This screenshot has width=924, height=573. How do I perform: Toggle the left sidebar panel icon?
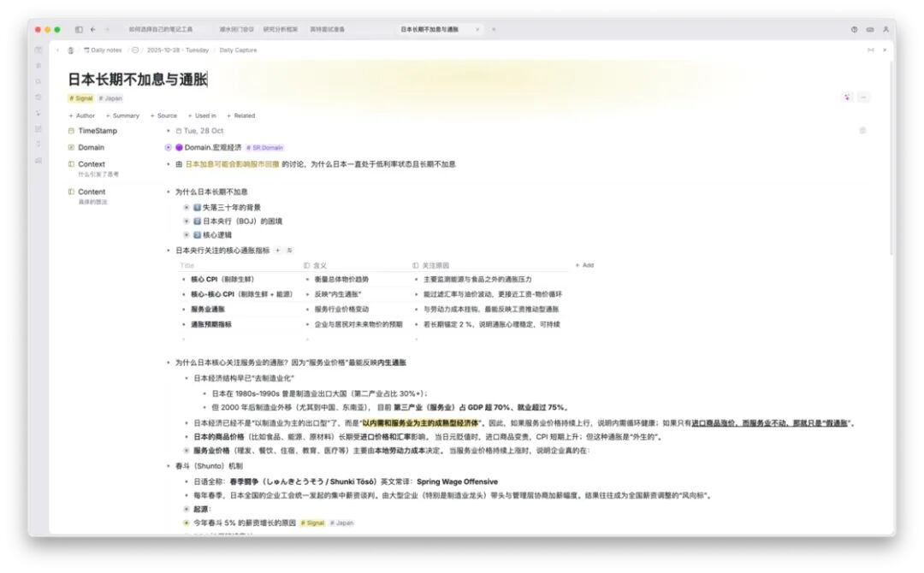coord(79,29)
